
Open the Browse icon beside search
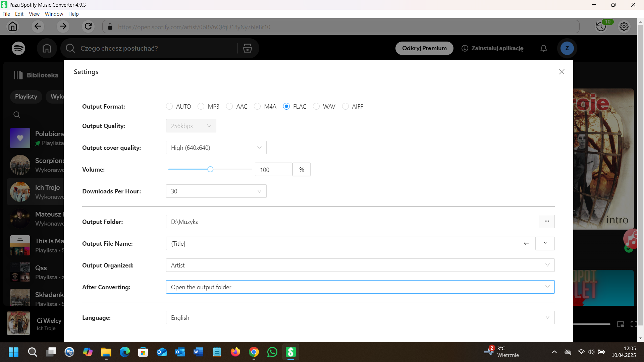pos(248,48)
